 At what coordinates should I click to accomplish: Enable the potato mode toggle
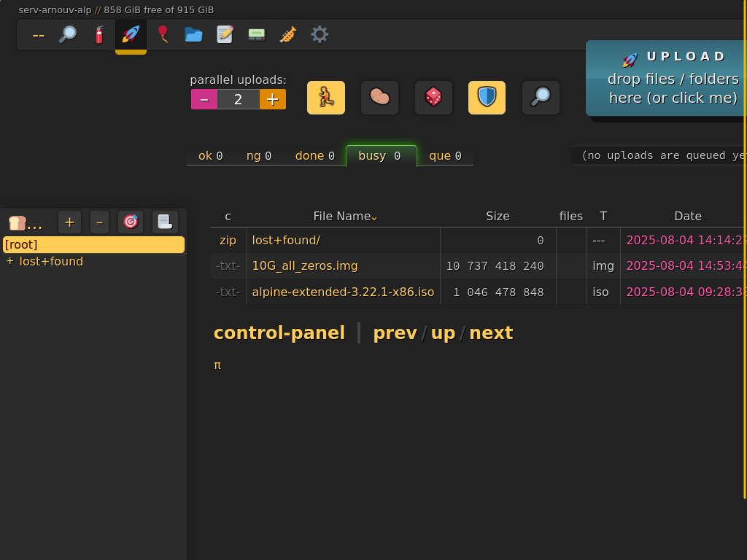(x=379, y=98)
